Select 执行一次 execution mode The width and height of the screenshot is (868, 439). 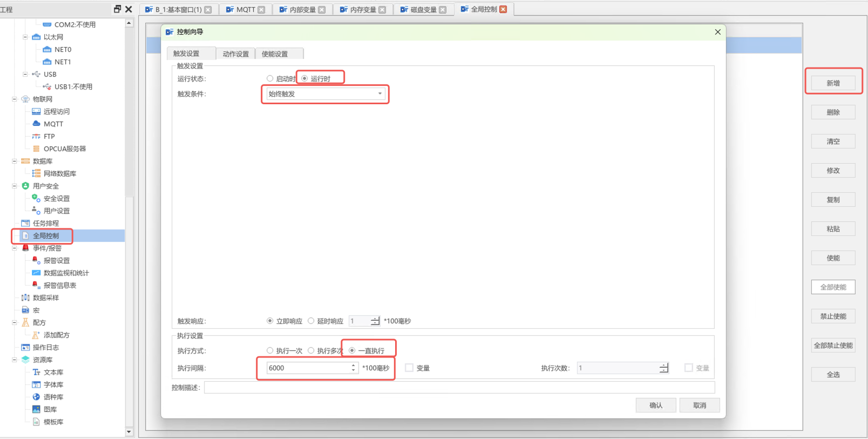[x=270, y=350]
